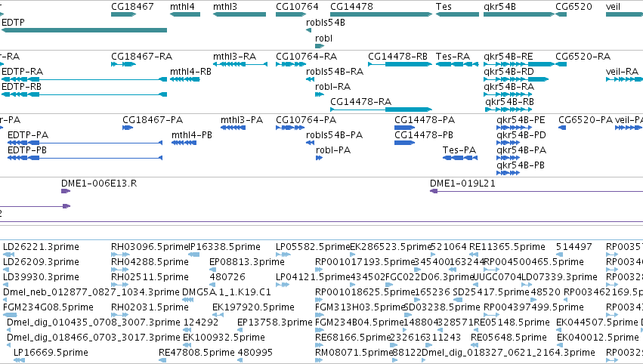Open BAC end DME1-006E13.R
The height and width of the screenshot is (364, 643).
(x=99, y=184)
